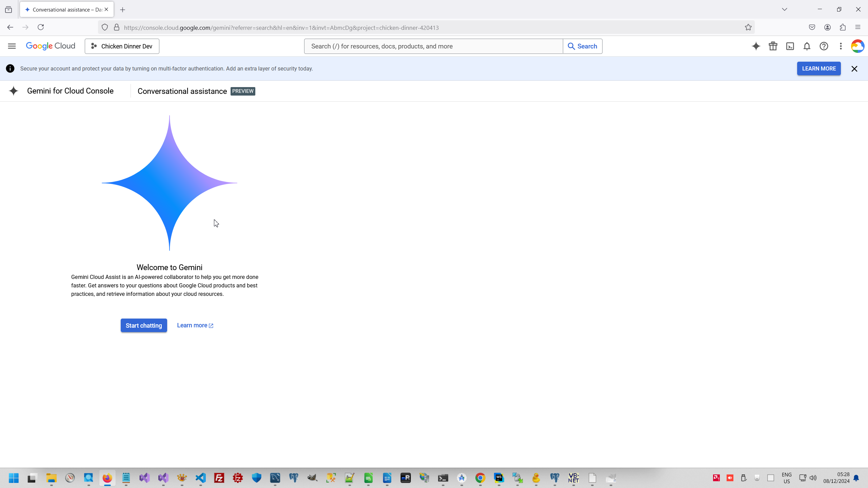Image resolution: width=868 pixels, height=488 pixels.
Task: Click the Google account avatar
Action: point(857,46)
